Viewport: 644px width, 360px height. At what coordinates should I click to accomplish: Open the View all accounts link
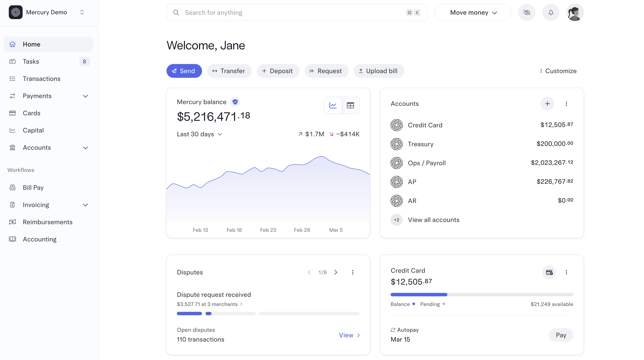point(434,220)
